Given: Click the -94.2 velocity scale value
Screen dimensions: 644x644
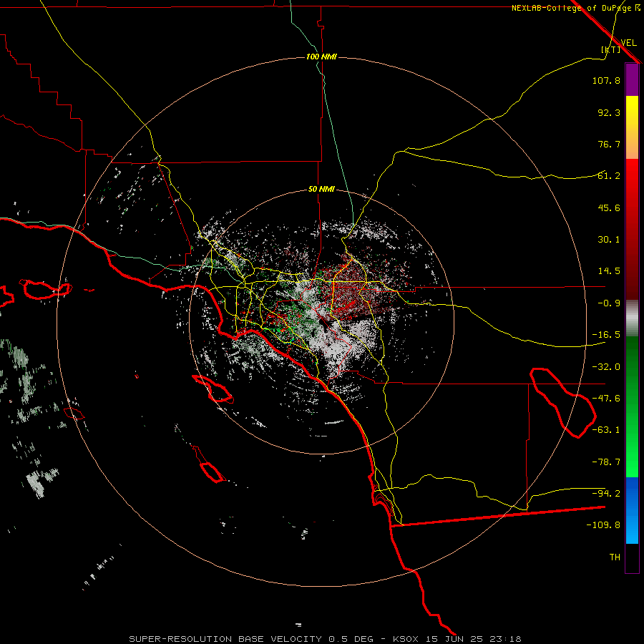Looking at the screenshot, I should 606,494.
